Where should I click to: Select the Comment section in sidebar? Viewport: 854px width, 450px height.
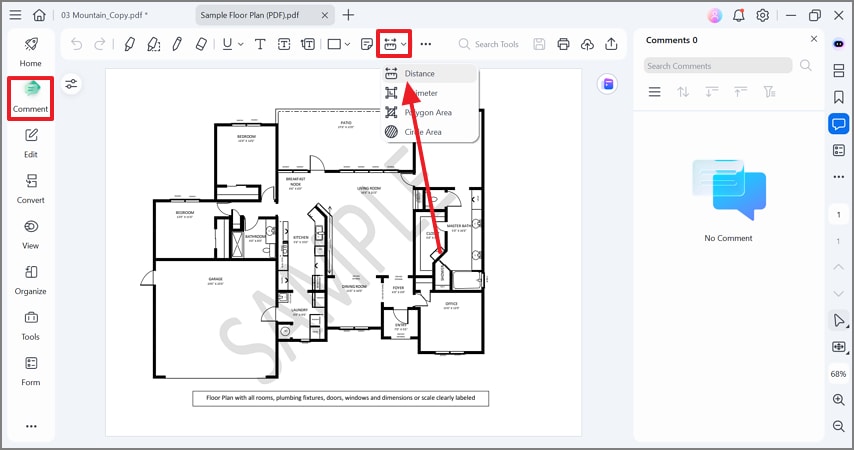pyautogui.click(x=30, y=98)
